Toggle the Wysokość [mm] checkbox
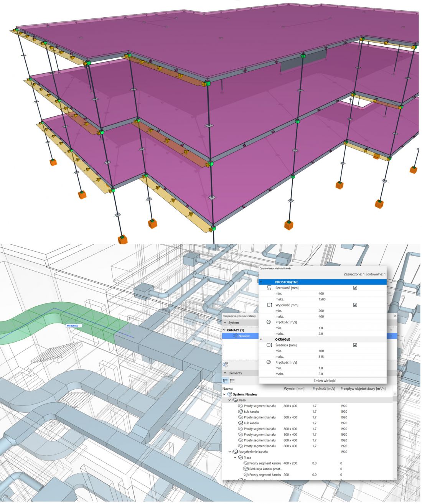Viewport: 422px width, 504px height. tap(355, 306)
